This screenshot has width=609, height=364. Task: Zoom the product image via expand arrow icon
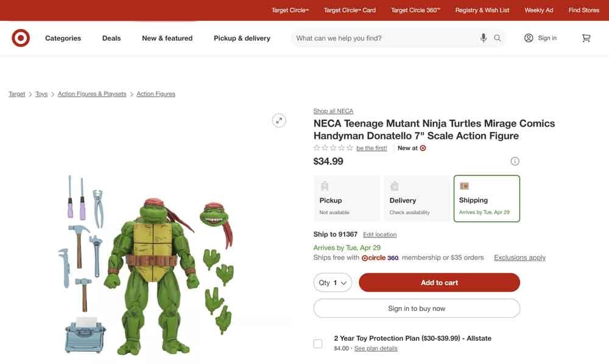279,120
